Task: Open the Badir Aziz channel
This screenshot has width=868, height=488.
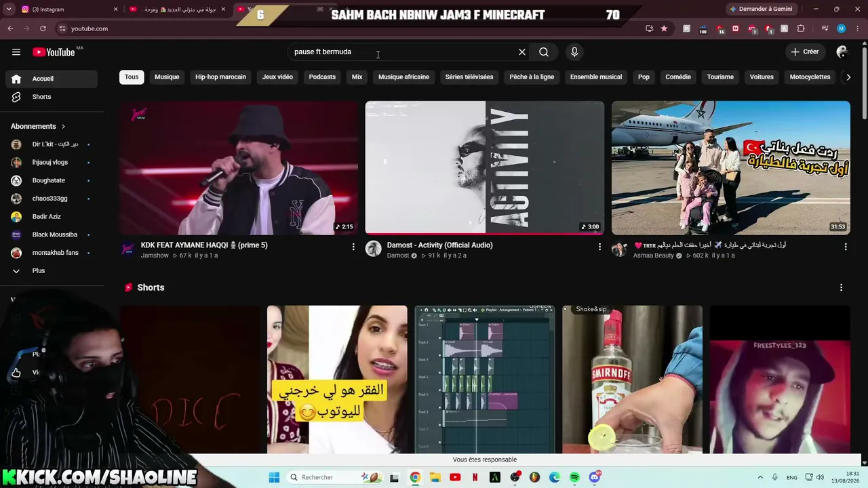Action: pyautogui.click(x=52, y=216)
